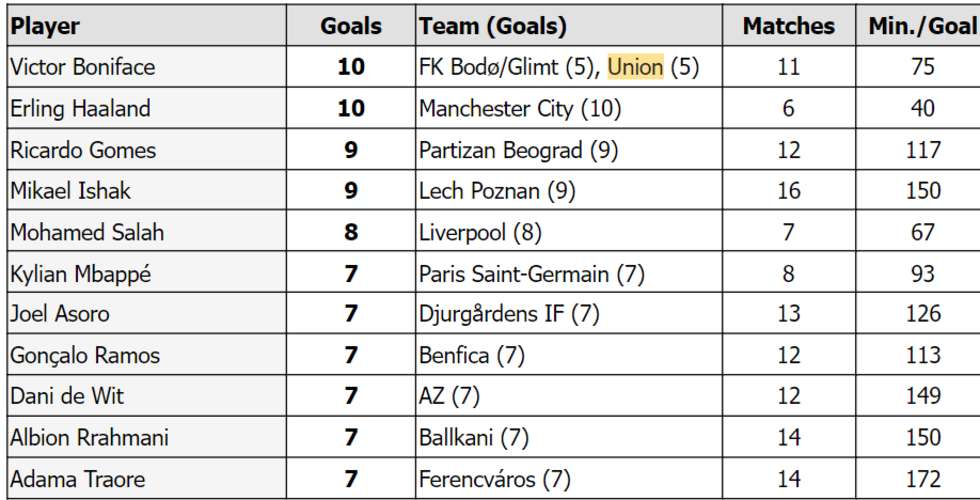Select the Victor Boniface player cell

[x=82, y=67]
